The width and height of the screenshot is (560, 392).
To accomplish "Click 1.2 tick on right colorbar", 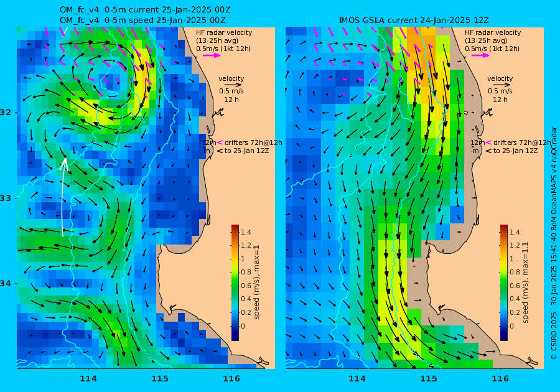I will 515,245.
